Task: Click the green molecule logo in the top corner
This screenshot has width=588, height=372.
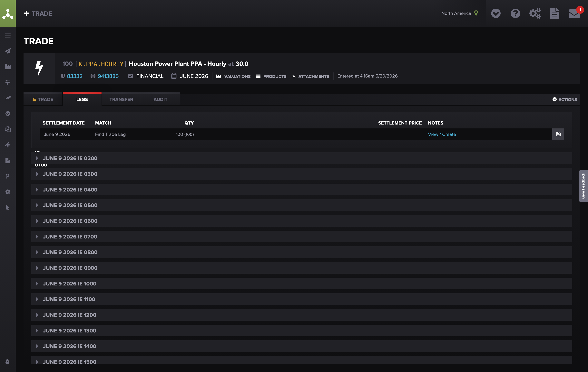Action: point(8,14)
